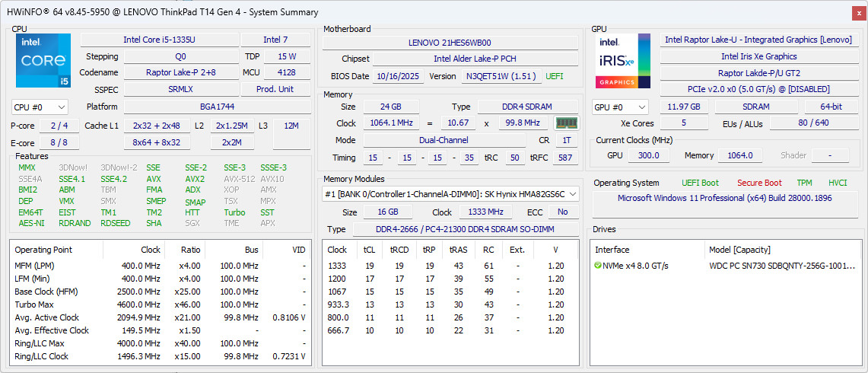Image resolution: width=868 pixels, height=373 pixels.
Task: Click the Model [Capacity] column header
Action: pyautogui.click(x=783, y=250)
